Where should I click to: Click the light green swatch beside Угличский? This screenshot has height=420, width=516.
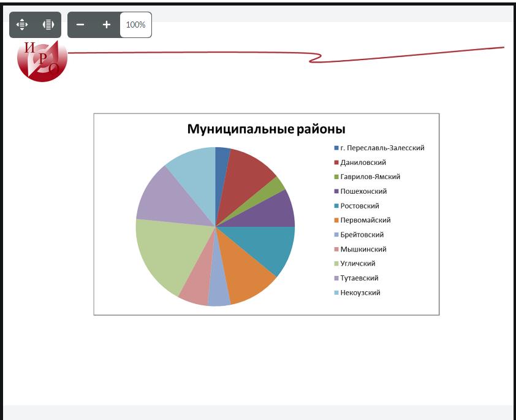336,264
